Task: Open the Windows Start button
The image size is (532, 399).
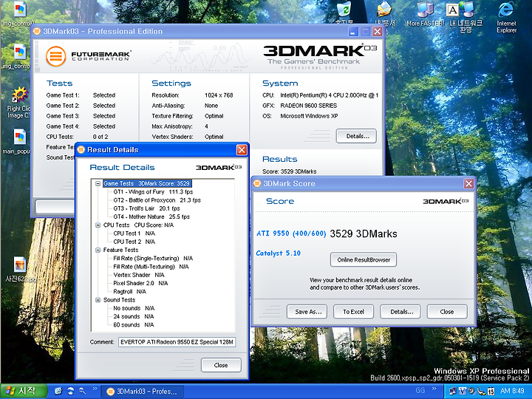Action: pyautogui.click(x=23, y=391)
